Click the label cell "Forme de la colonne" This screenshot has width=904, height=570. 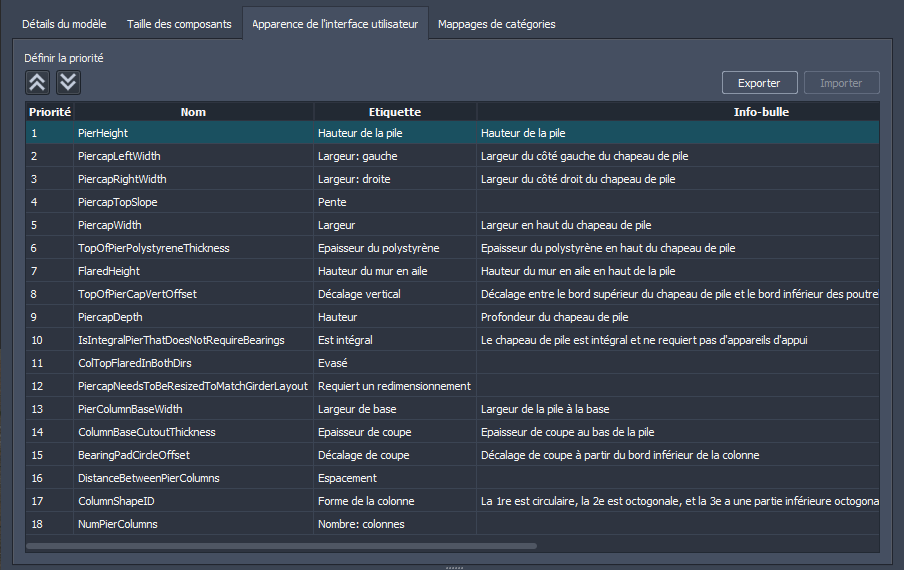395,501
